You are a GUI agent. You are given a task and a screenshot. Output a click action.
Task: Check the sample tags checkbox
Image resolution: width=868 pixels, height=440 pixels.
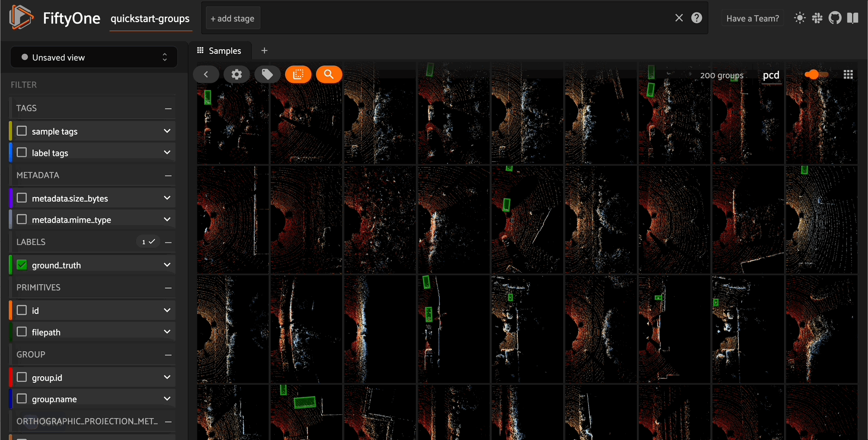tap(22, 131)
